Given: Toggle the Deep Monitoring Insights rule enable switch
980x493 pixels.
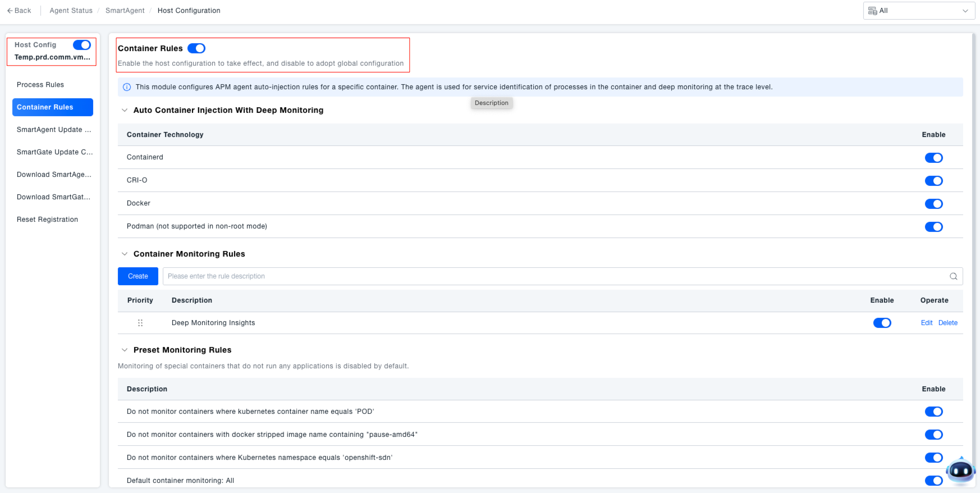Looking at the screenshot, I should click(x=882, y=323).
